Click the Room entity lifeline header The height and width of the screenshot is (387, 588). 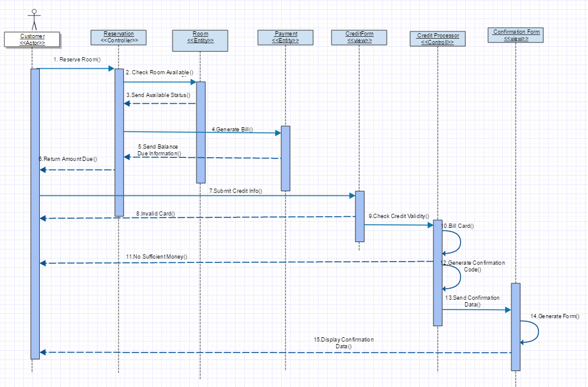tap(200, 37)
